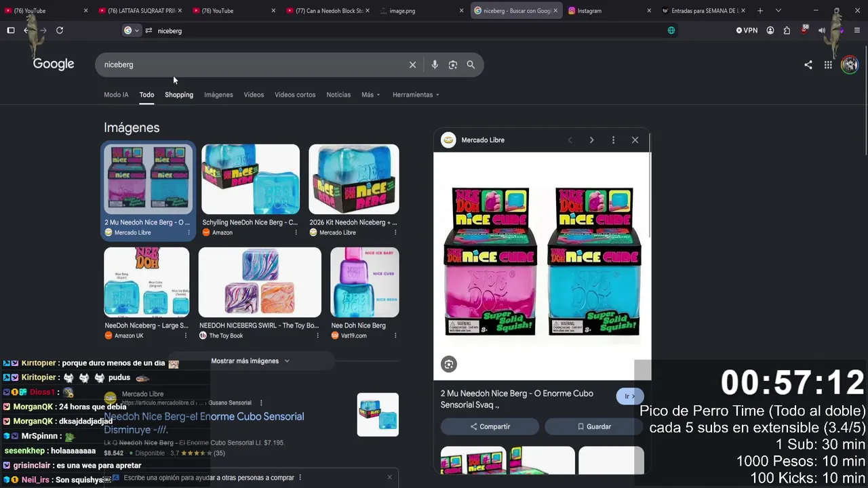Click the Ir button to visit source
868x488 pixels.
coord(630,396)
